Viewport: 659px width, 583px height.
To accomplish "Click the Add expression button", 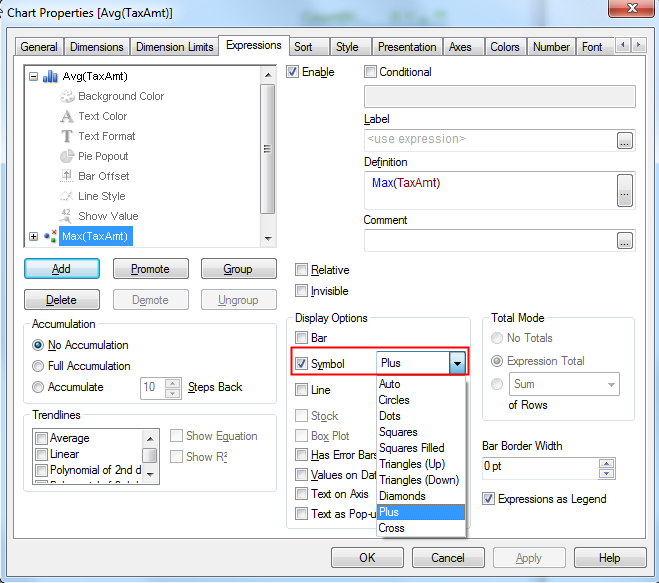I will [62, 269].
